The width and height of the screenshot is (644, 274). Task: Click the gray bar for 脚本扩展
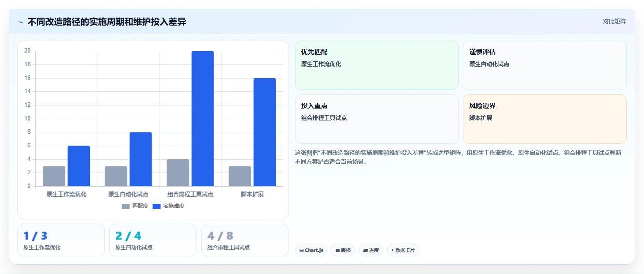click(240, 176)
